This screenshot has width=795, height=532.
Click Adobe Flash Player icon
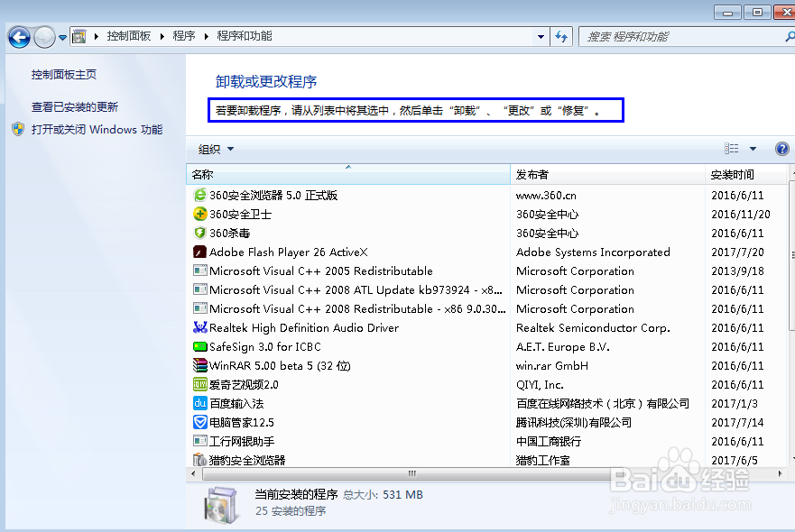[x=199, y=252]
